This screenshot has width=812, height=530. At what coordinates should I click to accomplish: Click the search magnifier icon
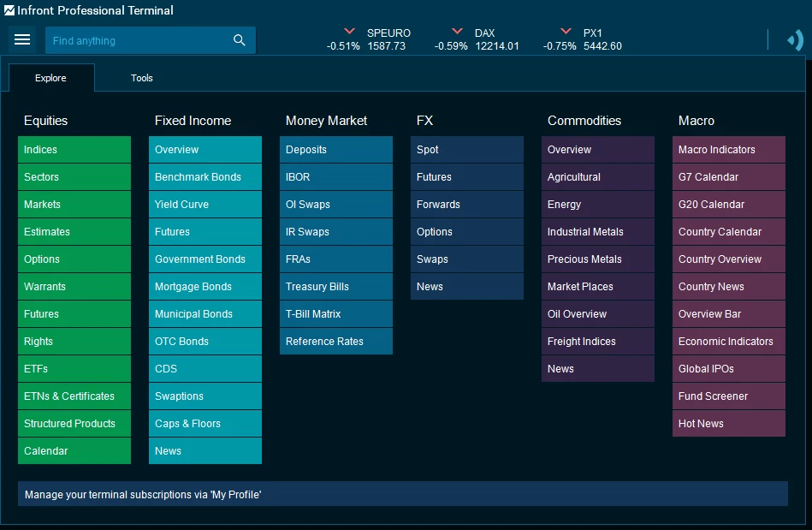coord(239,39)
